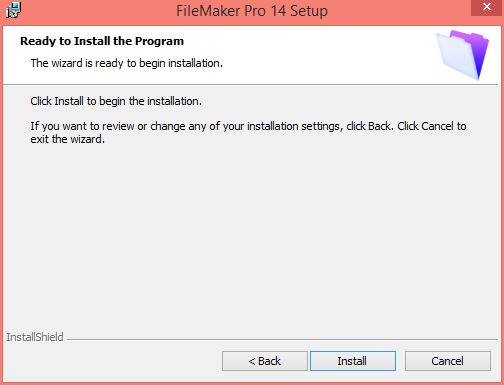This screenshot has width=504, height=385.
Task: Click the FileMaker Pro 14 Setup title text
Action: pos(252,11)
